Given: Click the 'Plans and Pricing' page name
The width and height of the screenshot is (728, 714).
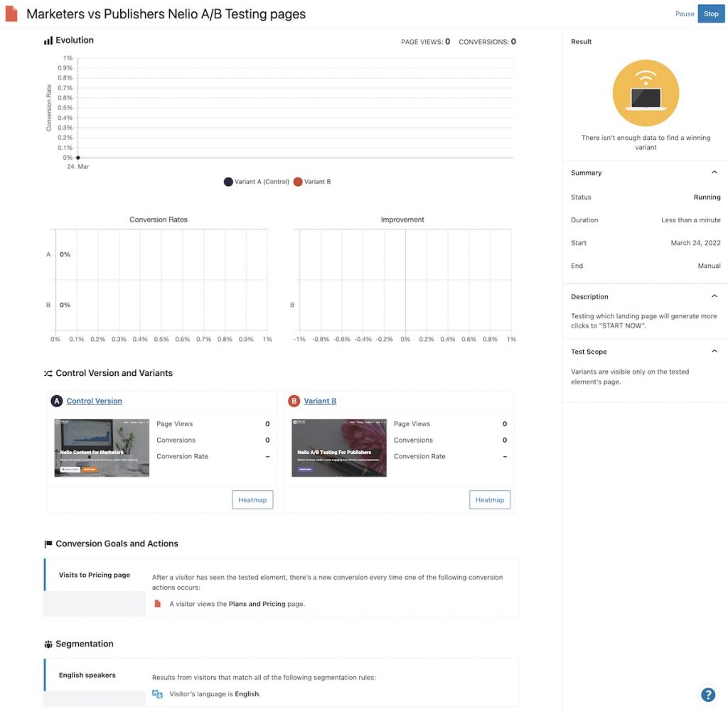Looking at the screenshot, I should (257, 604).
